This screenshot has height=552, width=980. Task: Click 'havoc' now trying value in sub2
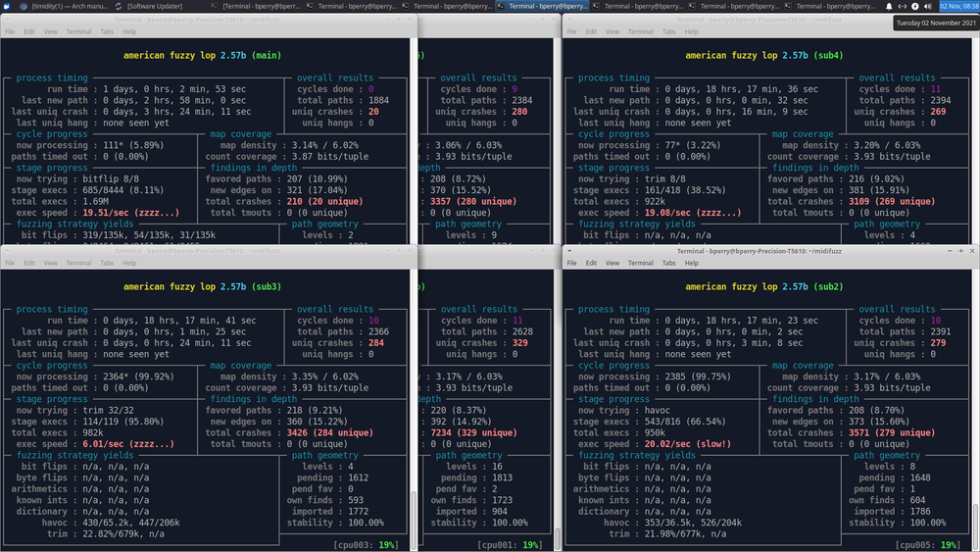click(x=657, y=410)
